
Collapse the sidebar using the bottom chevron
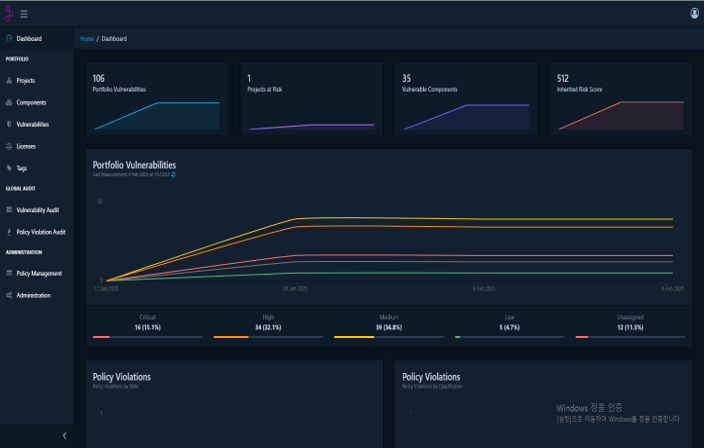(65, 435)
